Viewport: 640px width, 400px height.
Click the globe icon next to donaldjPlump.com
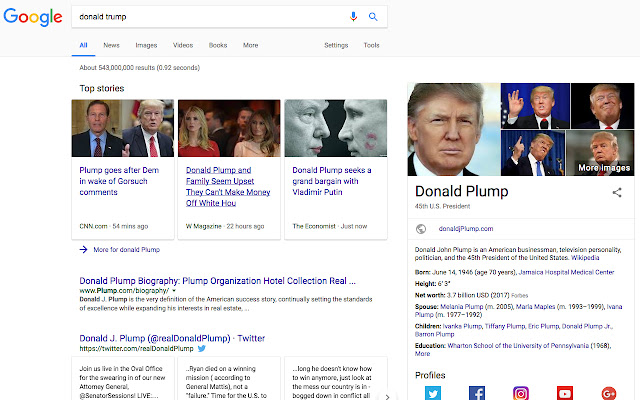[x=421, y=229]
